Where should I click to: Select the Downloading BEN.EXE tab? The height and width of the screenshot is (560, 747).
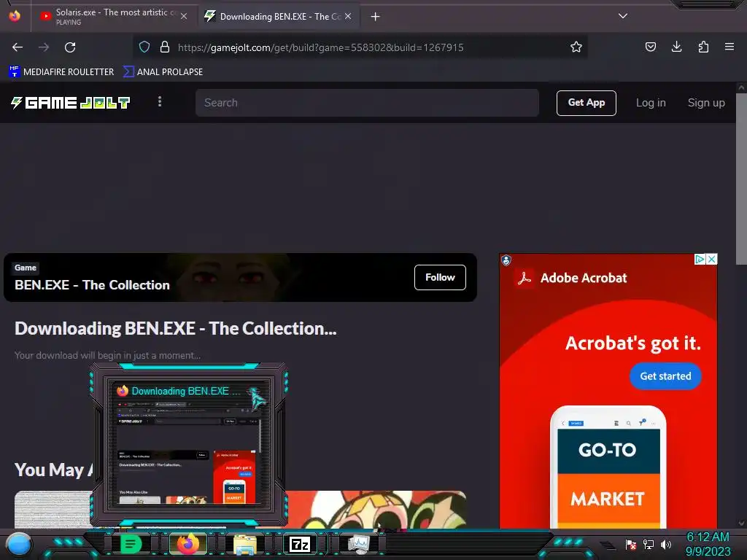pyautogui.click(x=278, y=16)
